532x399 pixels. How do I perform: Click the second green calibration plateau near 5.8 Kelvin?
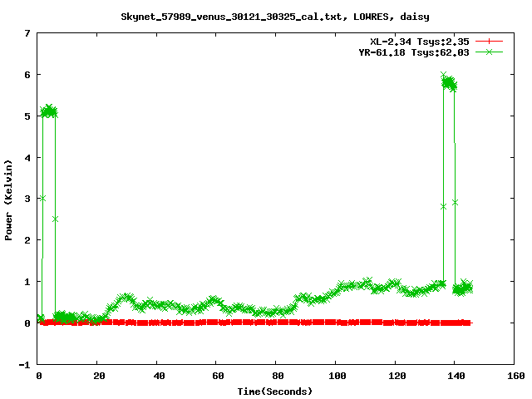tap(449, 83)
